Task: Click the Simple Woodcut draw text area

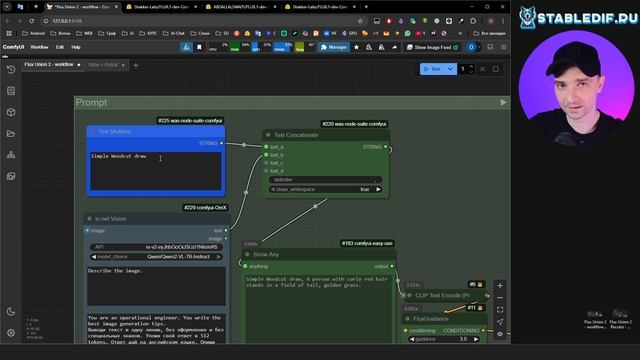Action: [x=156, y=171]
